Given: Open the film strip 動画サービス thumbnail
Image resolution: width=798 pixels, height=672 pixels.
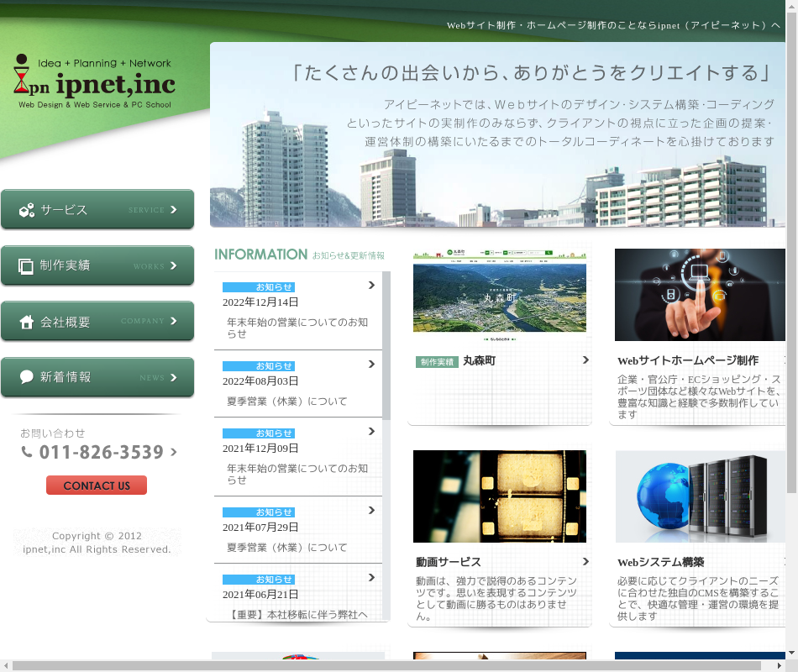Looking at the screenshot, I should pyautogui.click(x=500, y=496).
